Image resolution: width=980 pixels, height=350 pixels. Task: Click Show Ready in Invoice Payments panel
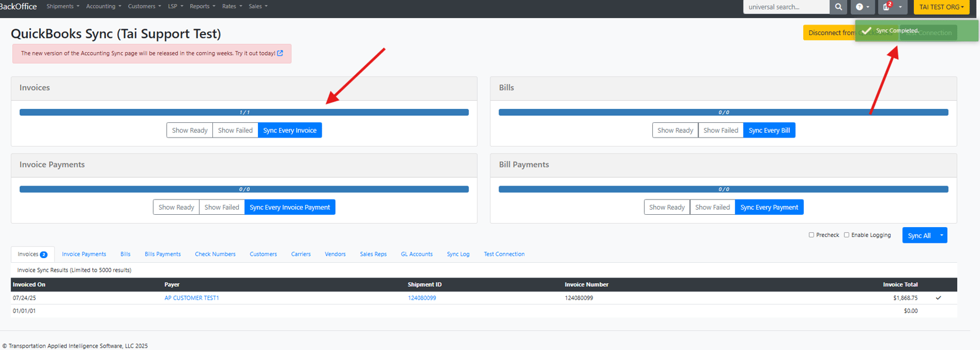[176, 207]
